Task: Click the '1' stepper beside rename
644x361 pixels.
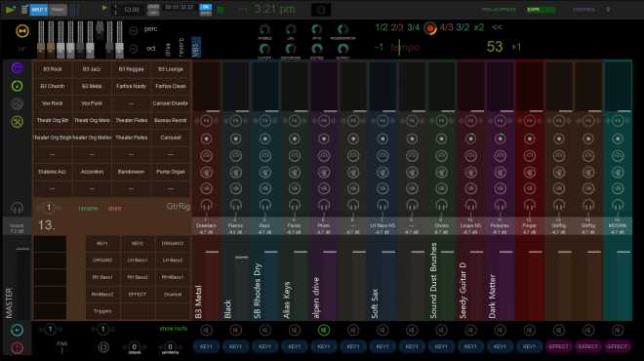Action: click(x=49, y=208)
